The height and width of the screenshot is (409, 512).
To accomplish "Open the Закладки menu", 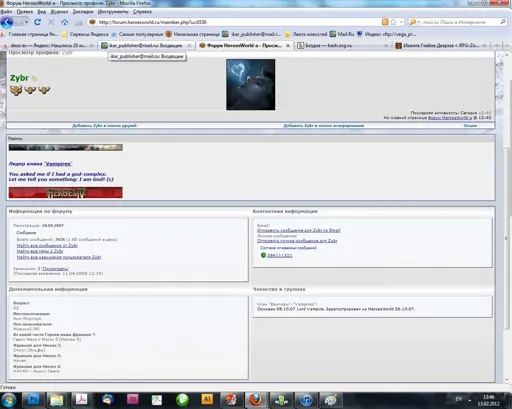I will pos(83,12).
